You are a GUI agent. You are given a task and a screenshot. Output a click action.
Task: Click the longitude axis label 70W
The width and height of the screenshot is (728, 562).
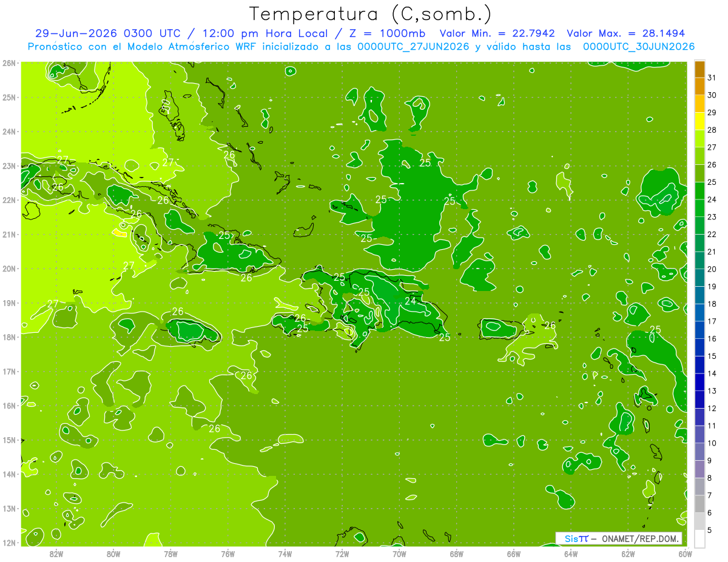(x=399, y=554)
